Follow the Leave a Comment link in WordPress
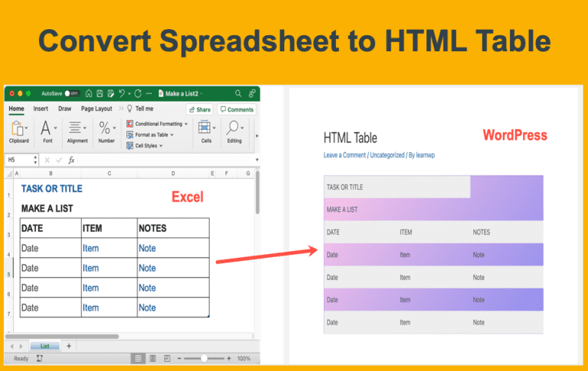Screen dimensions: 588x371 [345, 155]
